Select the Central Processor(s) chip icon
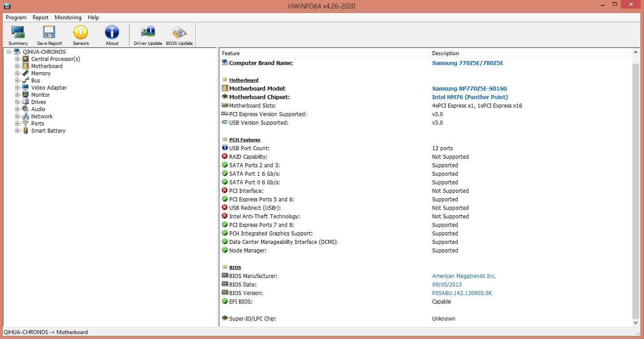This screenshot has width=644, height=339. [26, 59]
